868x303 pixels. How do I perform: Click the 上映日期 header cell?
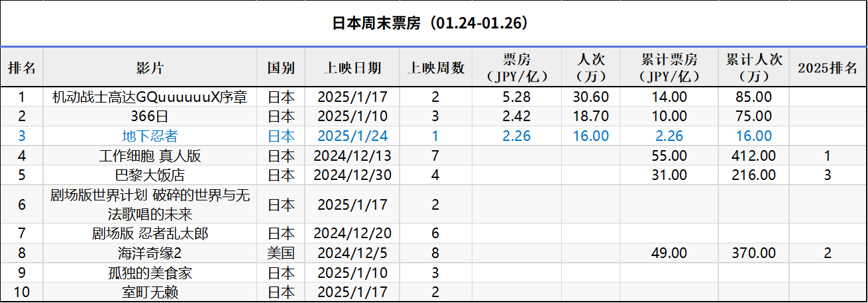[x=353, y=67]
